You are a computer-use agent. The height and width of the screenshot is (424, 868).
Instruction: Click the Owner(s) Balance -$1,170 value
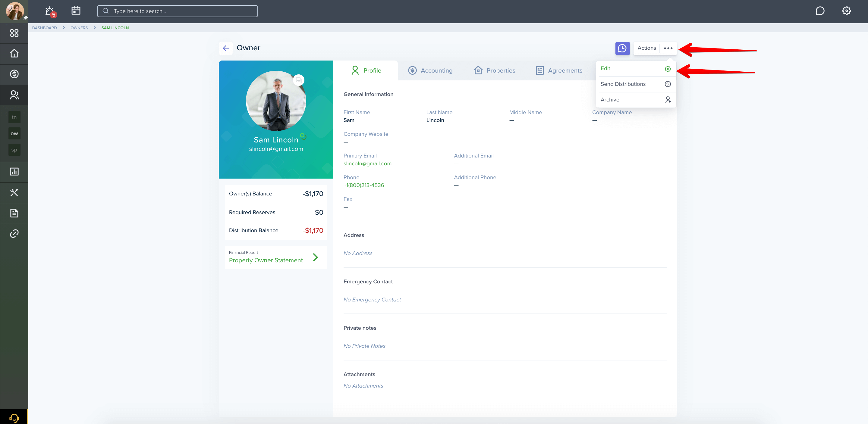point(313,194)
